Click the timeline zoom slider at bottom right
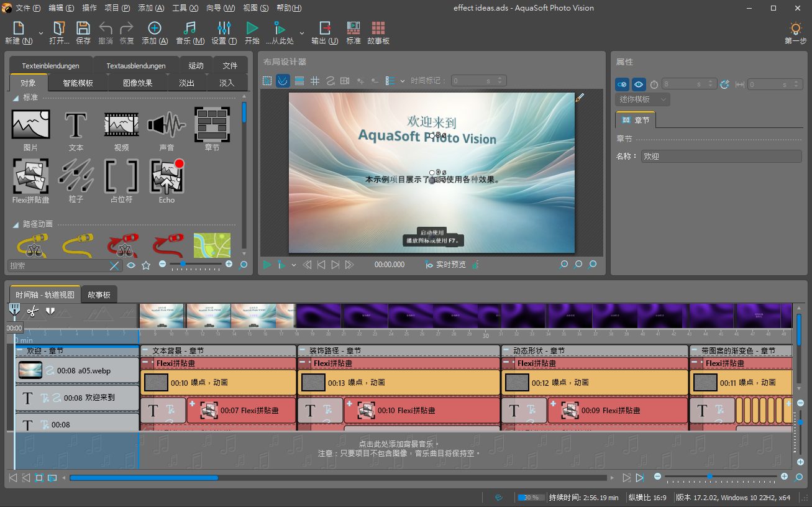 point(721,477)
